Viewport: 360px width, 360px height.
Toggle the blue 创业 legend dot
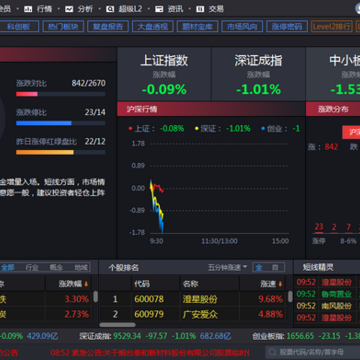[x=263, y=128]
